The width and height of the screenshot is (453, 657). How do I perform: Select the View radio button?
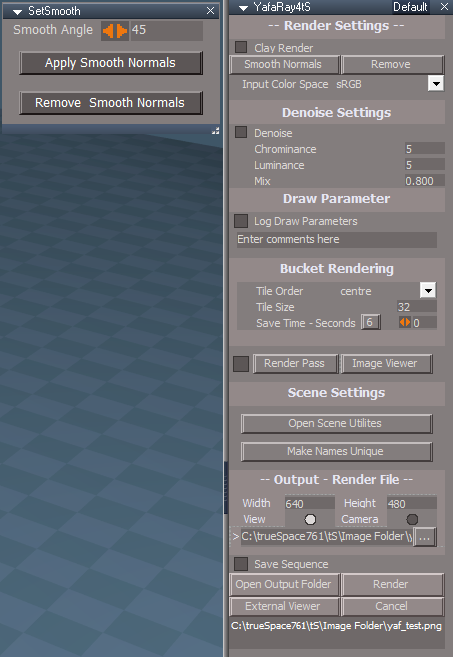[310, 520]
